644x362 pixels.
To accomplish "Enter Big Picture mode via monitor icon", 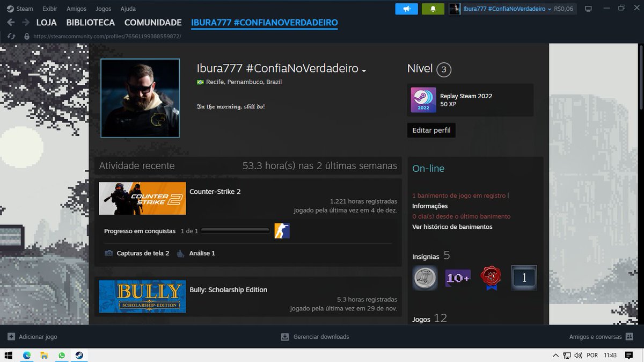I will (589, 9).
